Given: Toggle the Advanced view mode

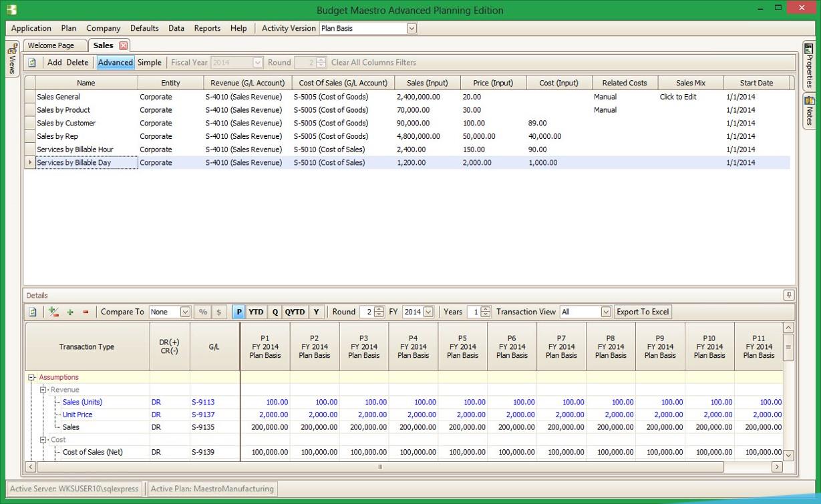Looking at the screenshot, I should tap(116, 63).
